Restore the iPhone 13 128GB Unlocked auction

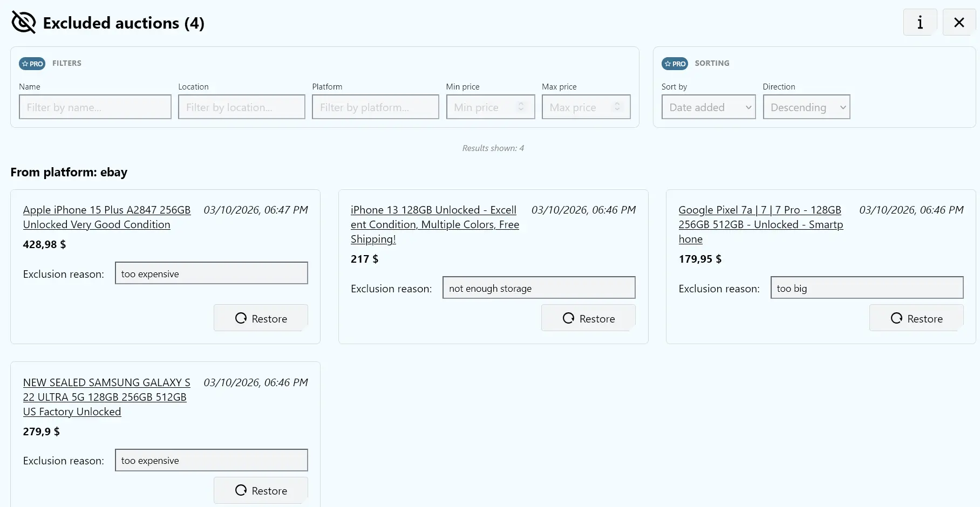pos(588,318)
